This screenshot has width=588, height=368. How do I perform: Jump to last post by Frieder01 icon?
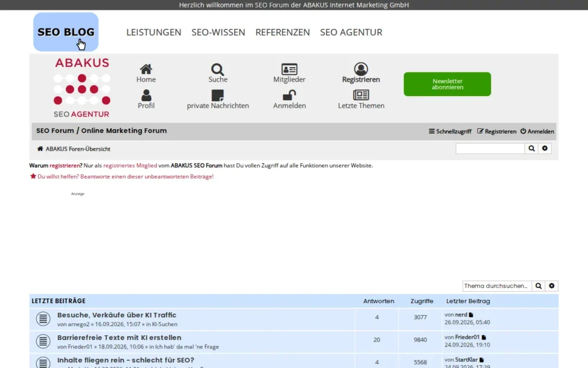[483, 337]
